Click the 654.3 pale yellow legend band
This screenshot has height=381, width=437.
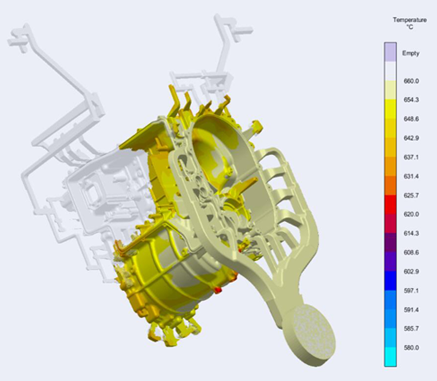point(390,90)
